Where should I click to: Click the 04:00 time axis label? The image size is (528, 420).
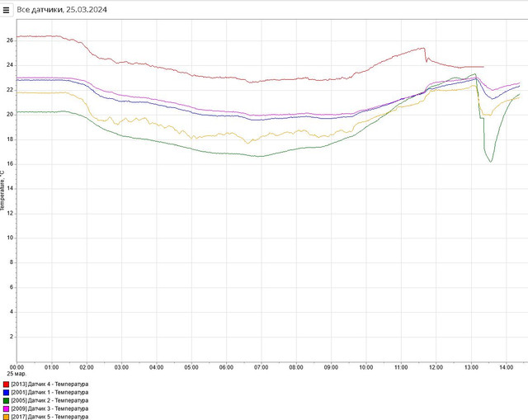(156, 367)
